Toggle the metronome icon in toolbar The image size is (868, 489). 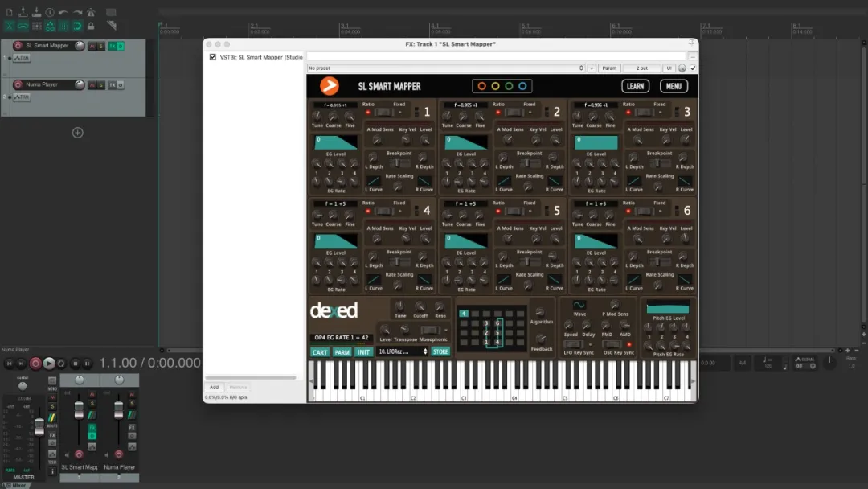coord(92,13)
